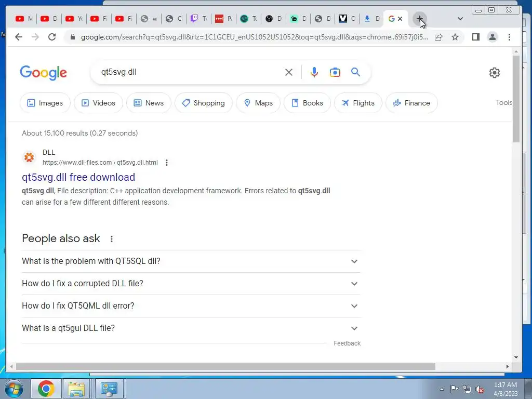The height and width of the screenshot is (399, 532).
Task: Click Action Center flag in tray
Action: [454, 389]
